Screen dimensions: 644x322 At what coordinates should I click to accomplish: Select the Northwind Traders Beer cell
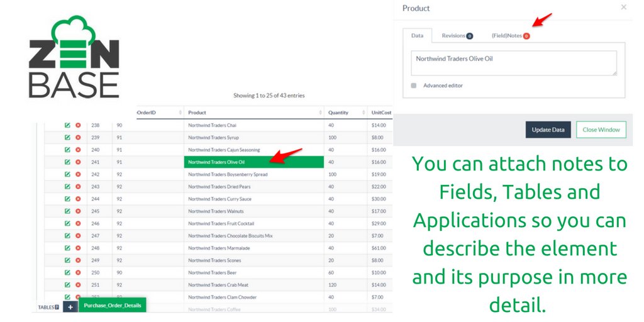click(x=254, y=273)
